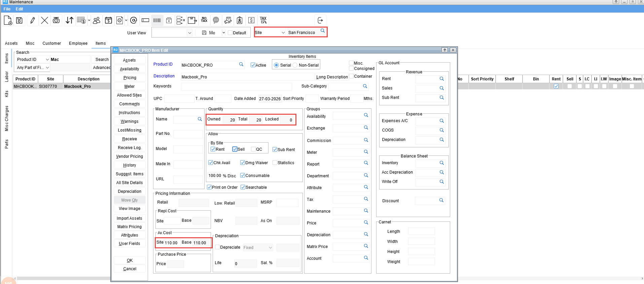Image resolution: width=644 pixels, height=284 pixels.
Task: Click the Product ID search magnifier
Action: click(241, 64)
